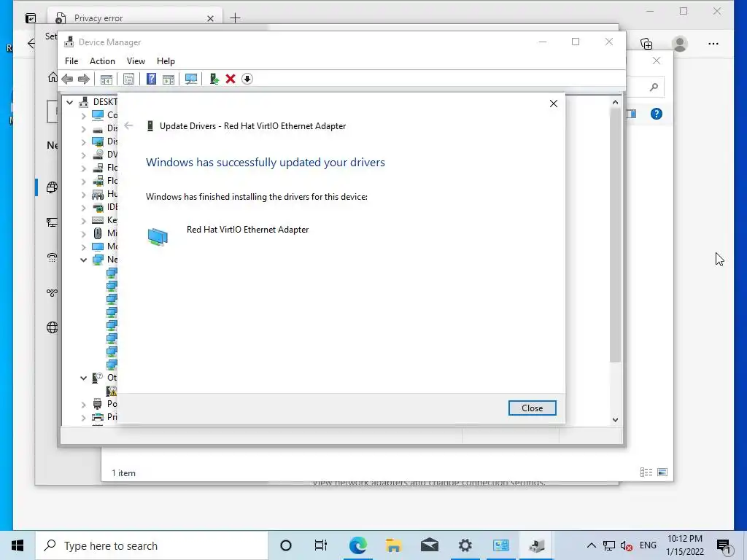Show hidden icons chevron in system tray
747x560 pixels.
(x=591, y=545)
